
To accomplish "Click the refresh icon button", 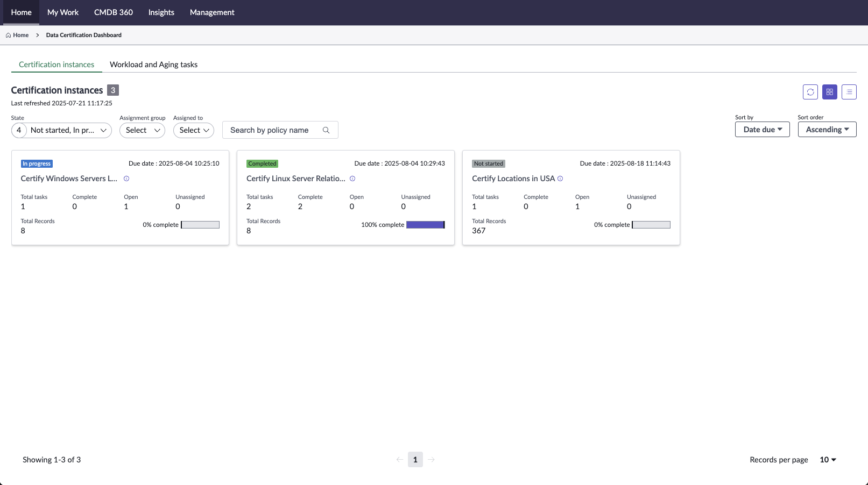I will coord(810,92).
